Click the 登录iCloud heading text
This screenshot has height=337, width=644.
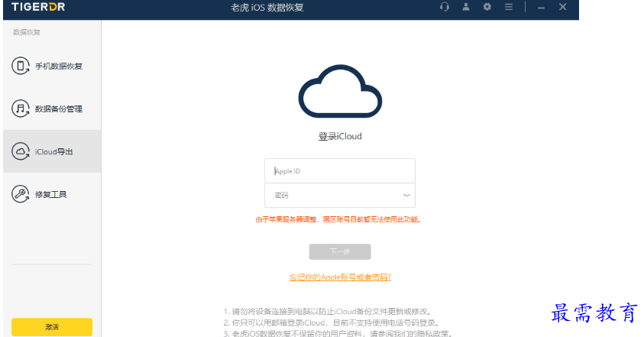tap(340, 137)
